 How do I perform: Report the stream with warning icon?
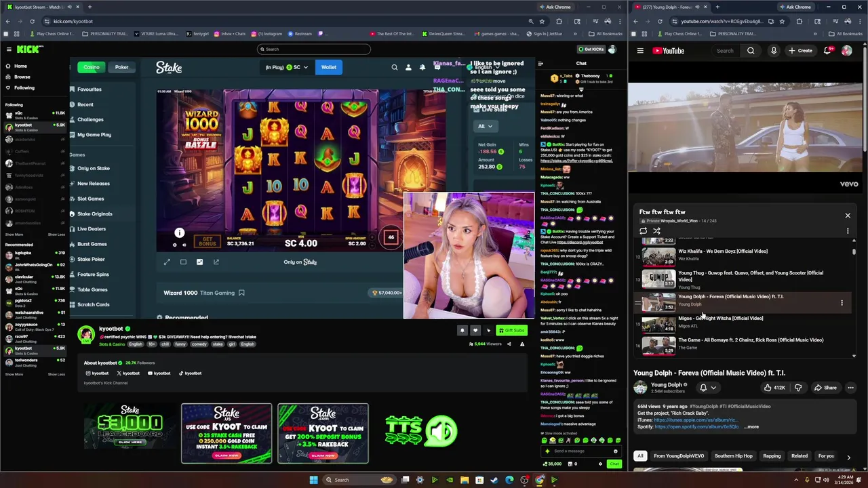[522, 344]
